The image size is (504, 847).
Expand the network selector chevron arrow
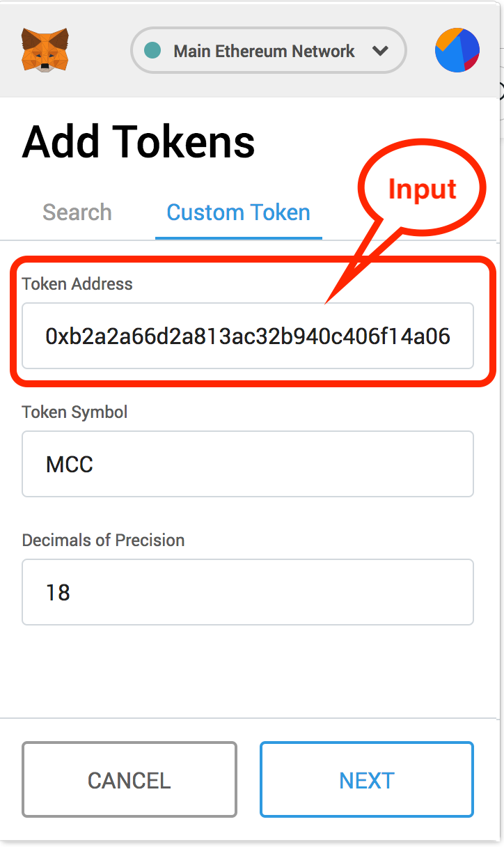[x=379, y=51]
